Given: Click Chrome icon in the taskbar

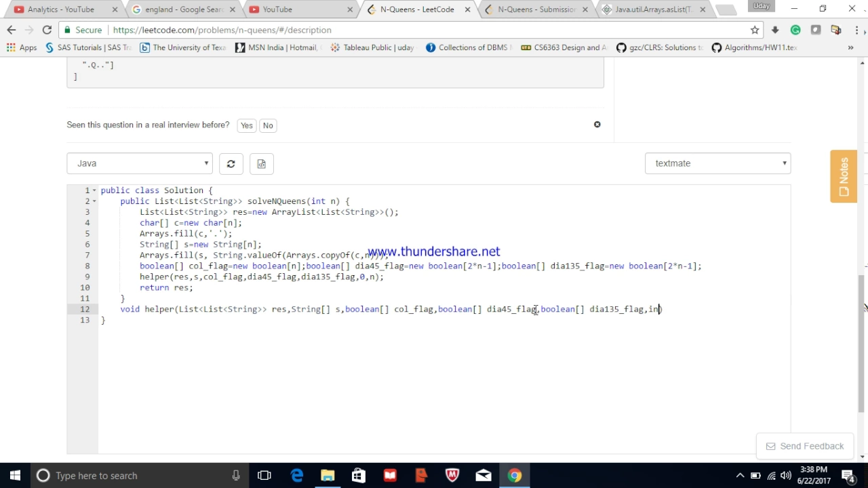Looking at the screenshot, I should click(515, 476).
